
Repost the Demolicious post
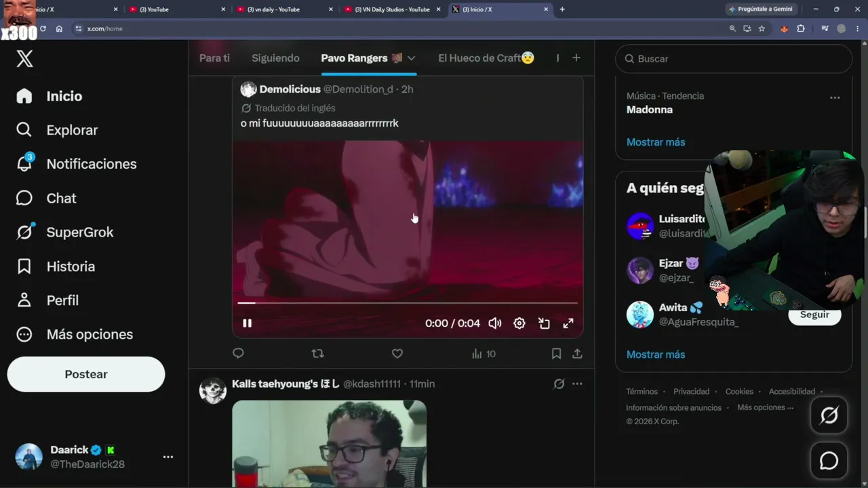317,353
